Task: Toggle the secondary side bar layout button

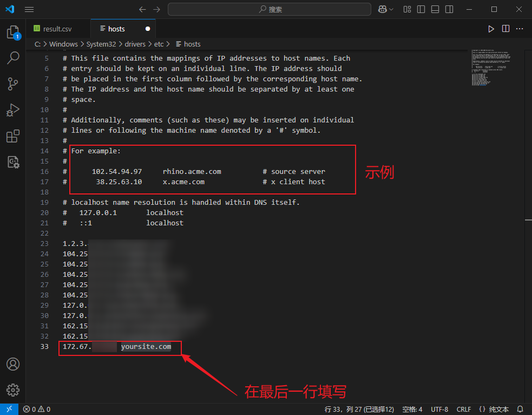Action: click(448, 9)
